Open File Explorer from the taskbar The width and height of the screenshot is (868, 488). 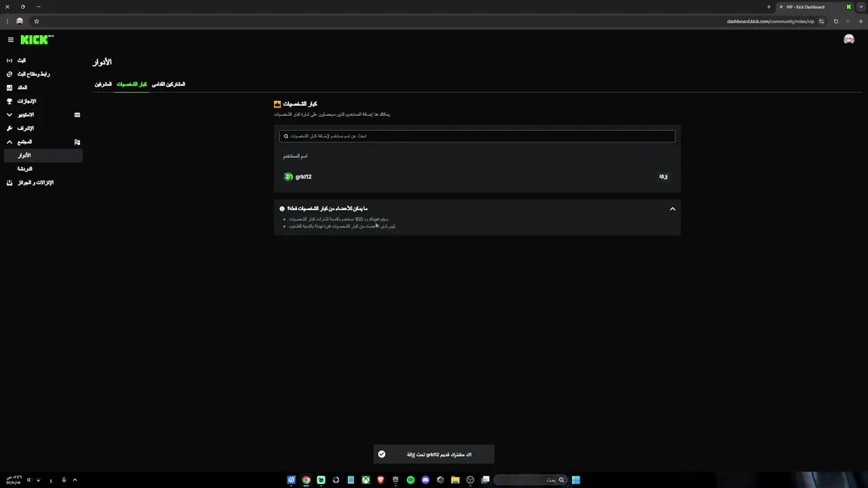[x=455, y=480]
